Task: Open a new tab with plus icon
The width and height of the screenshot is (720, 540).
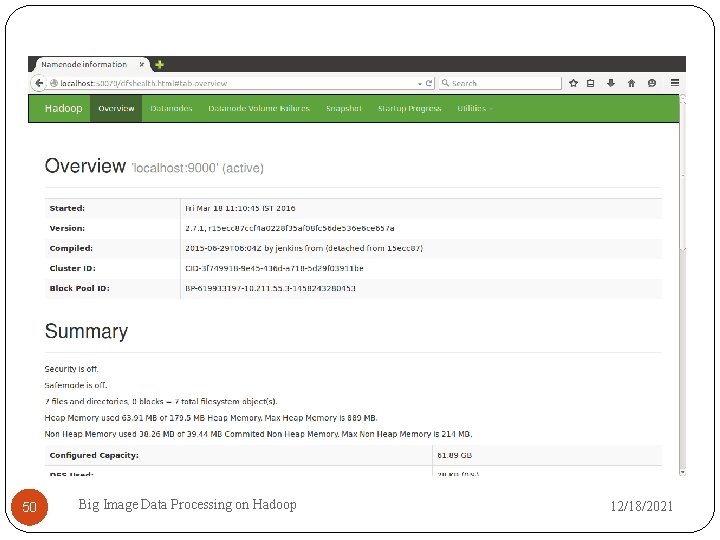Action: [159, 65]
